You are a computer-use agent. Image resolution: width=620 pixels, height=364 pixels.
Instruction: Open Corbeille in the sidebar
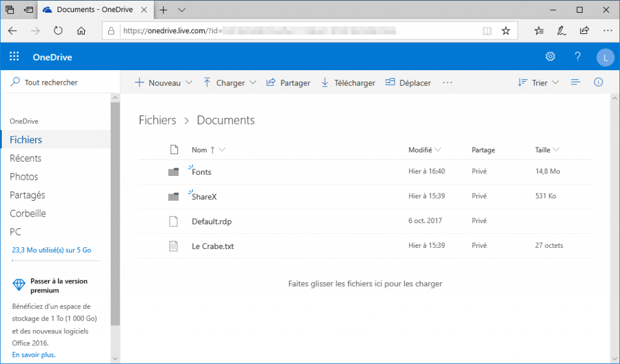coord(28,213)
